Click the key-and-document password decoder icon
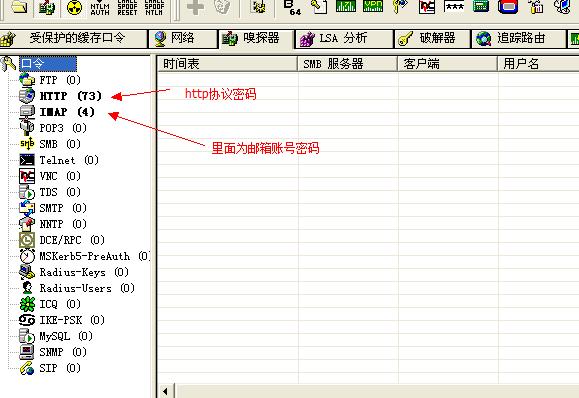The height and width of the screenshot is (398, 579). (x=319, y=7)
